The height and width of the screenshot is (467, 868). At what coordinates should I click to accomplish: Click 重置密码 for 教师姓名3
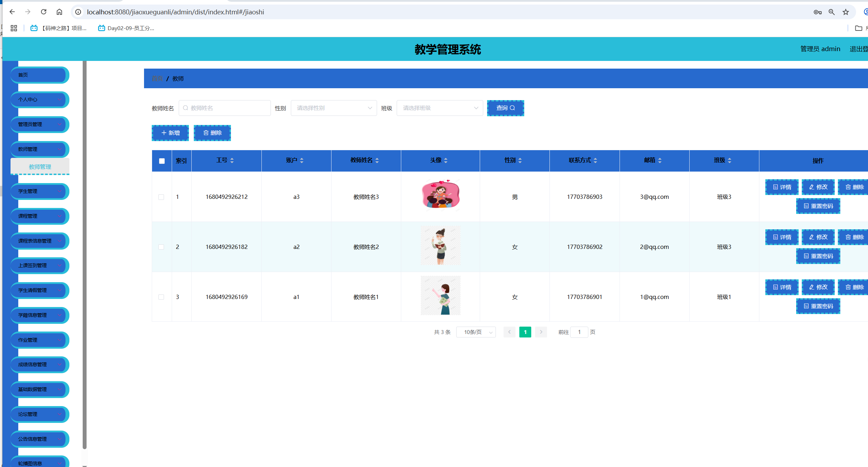coord(818,206)
